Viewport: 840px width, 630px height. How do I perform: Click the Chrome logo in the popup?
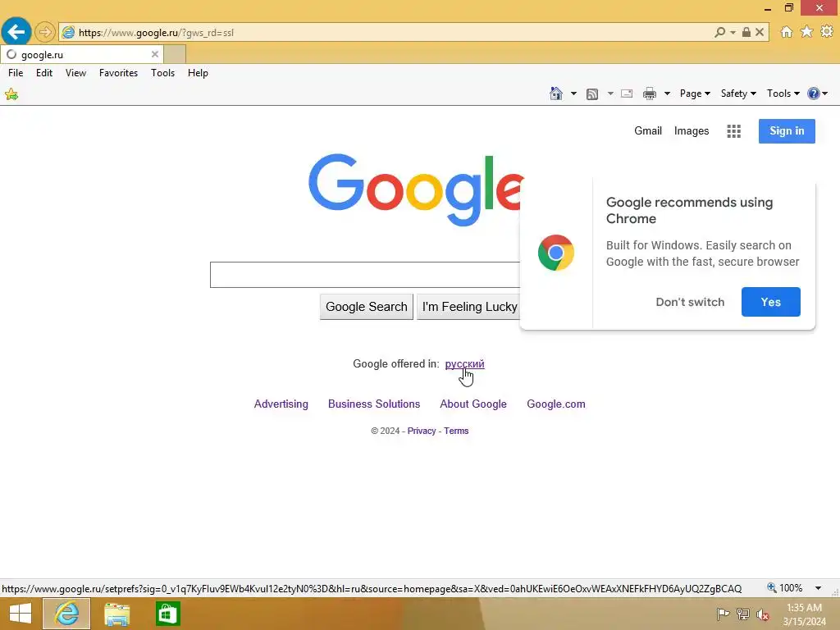[555, 253]
